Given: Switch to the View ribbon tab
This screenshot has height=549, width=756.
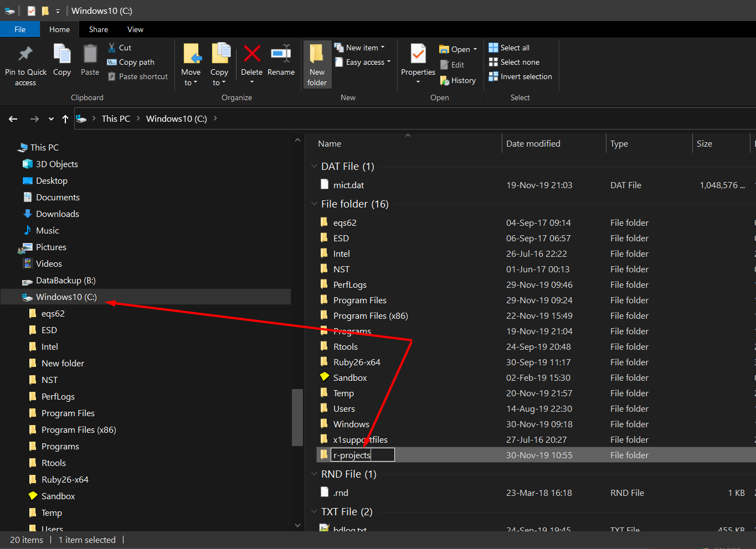Looking at the screenshot, I should 135,29.
